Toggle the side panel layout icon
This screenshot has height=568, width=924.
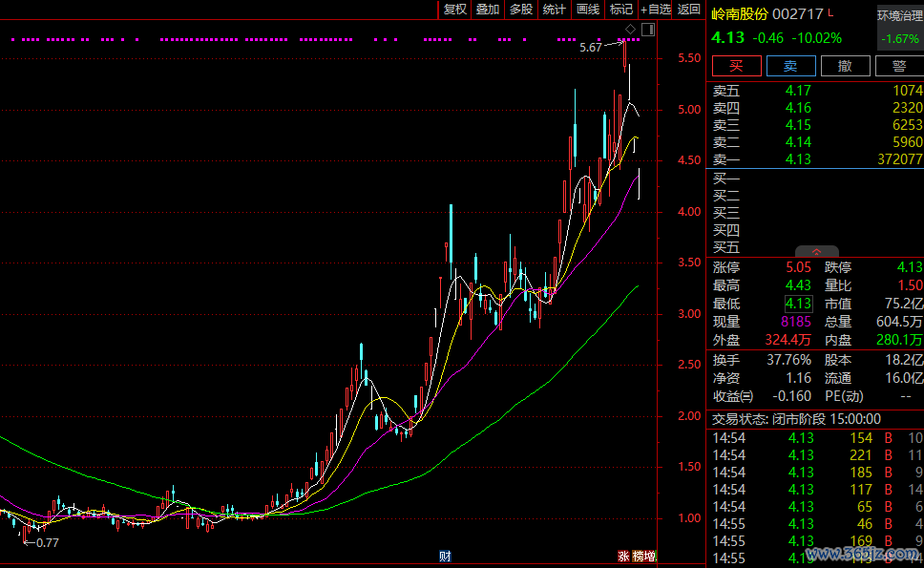pos(648,31)
